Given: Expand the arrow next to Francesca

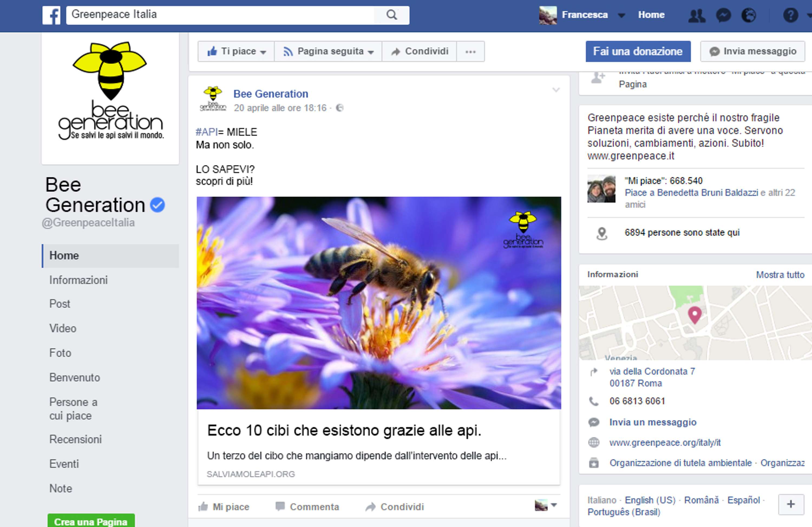Looking at the screenshot, I should (622, 15).
